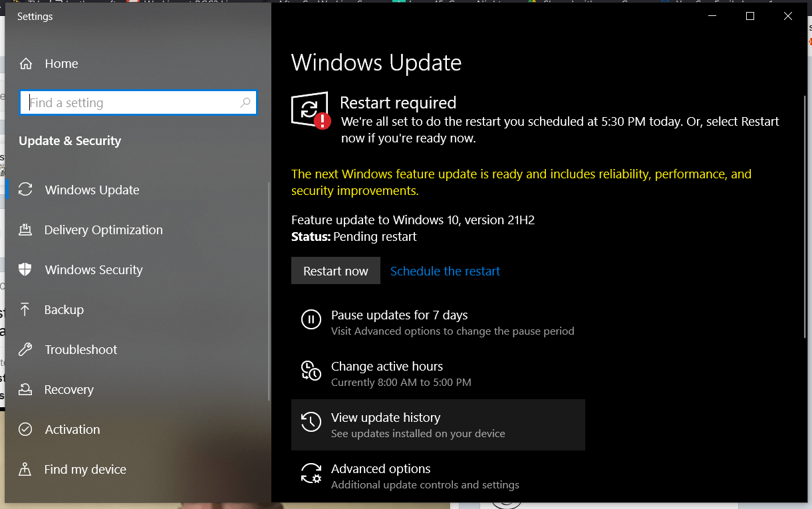812x509 pixels.
Task: Click the Restart now button
Action: tap(336, 271)
